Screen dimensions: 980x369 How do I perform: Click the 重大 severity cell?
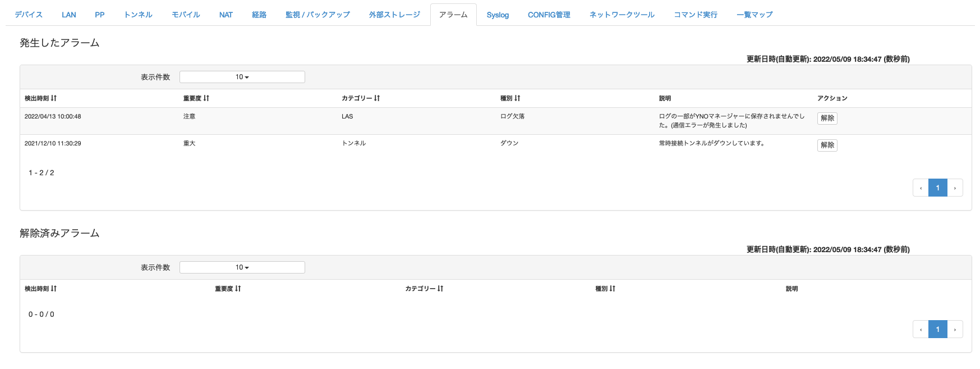[189, 143]
